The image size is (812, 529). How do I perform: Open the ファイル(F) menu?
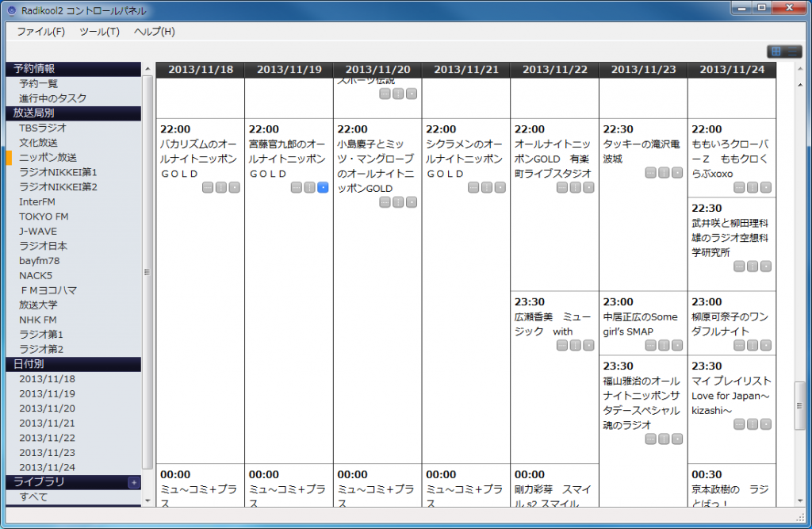tap(40, 32)
